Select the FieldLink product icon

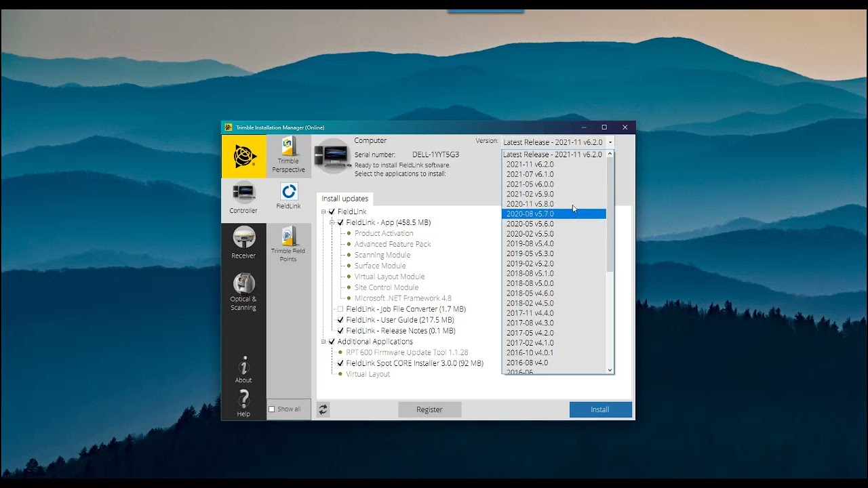point(289,192)
